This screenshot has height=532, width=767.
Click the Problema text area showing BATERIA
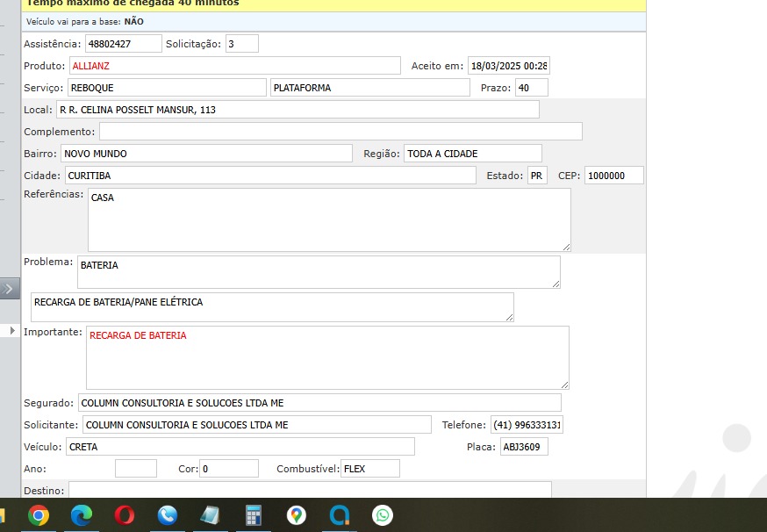coord(318,272)
